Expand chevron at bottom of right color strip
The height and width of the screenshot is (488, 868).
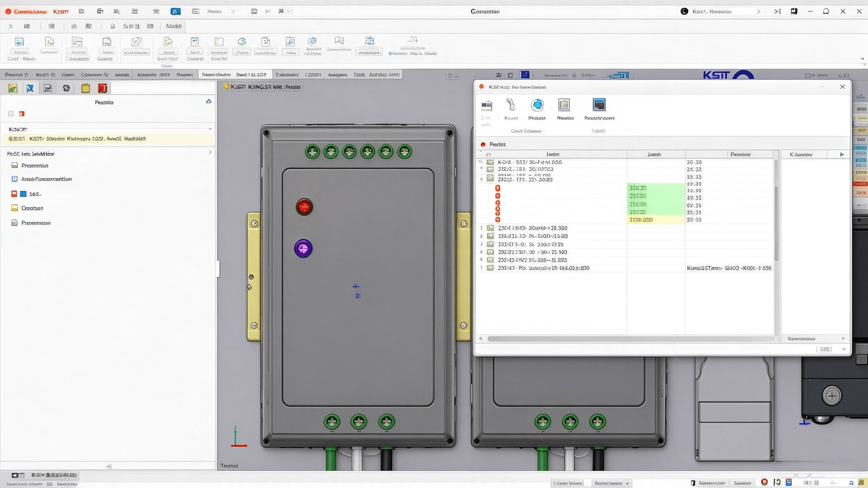point(859,205)
